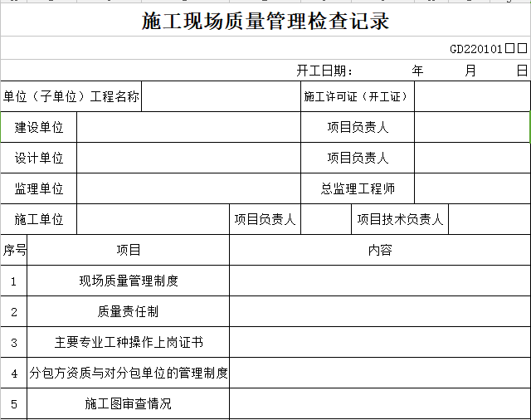Click the first square box after GD220101
The height and width of the screenshot is (420, 531).
[509, 49]
